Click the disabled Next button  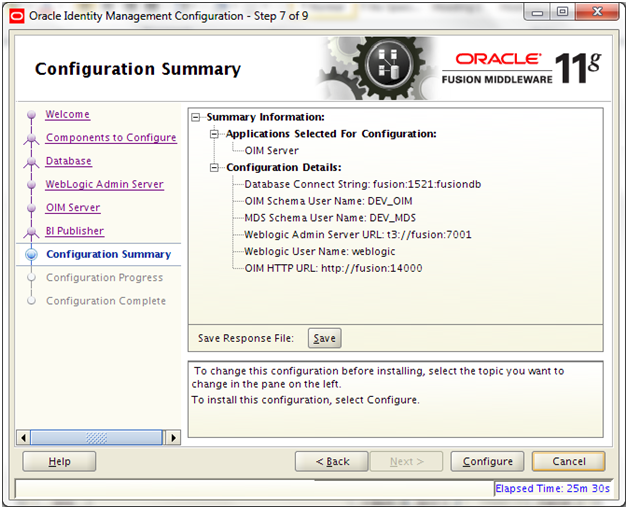[x=407, y=462]
